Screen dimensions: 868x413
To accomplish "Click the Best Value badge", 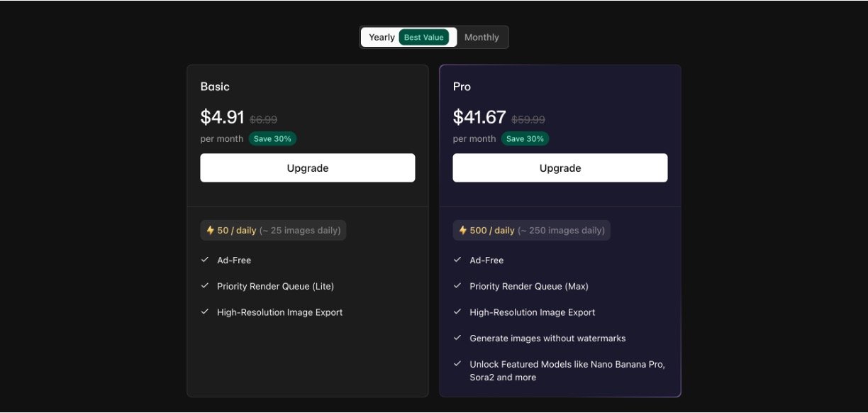I will tap(423, 38).
